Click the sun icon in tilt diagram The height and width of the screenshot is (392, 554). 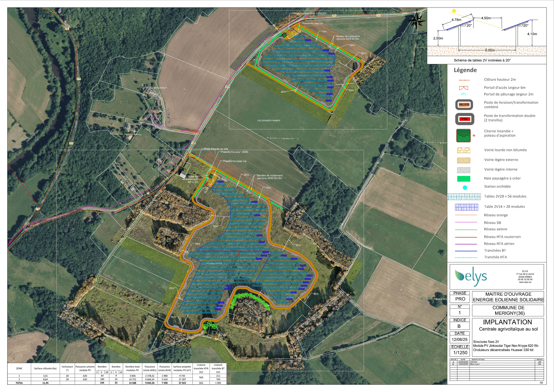pyautogui.click(x=454, y=12)
